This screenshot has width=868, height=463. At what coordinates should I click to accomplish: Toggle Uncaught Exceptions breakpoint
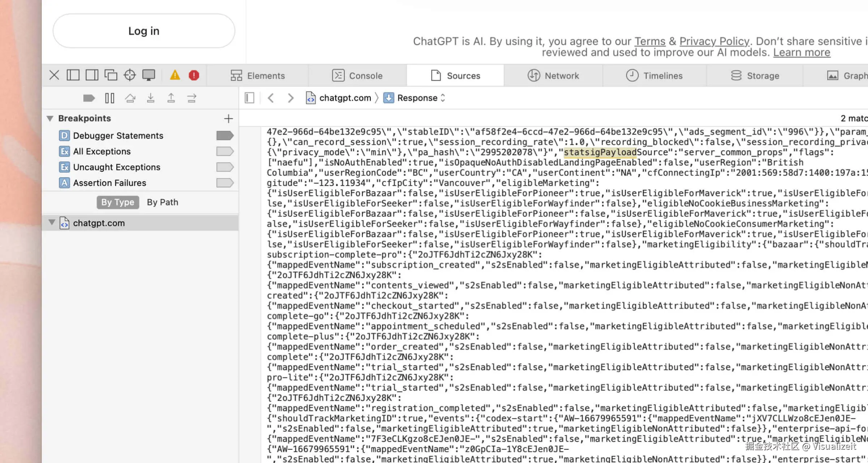pos(225,167)
